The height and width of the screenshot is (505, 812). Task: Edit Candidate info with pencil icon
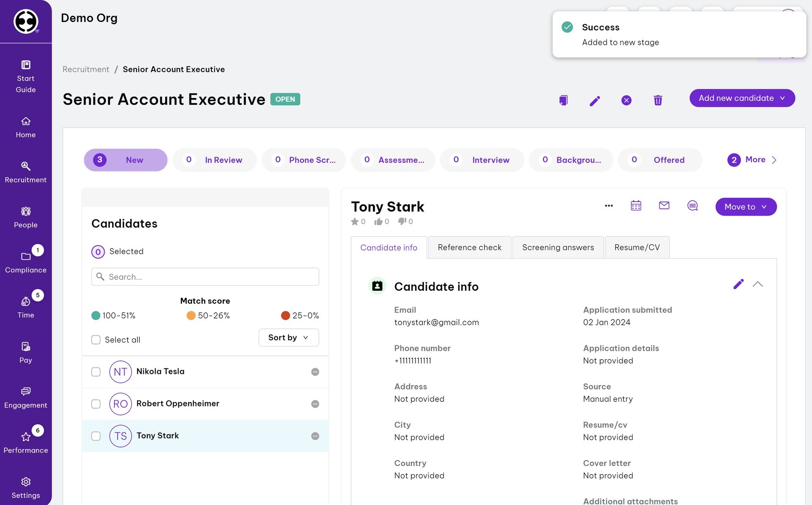click(x=738, y=284)
